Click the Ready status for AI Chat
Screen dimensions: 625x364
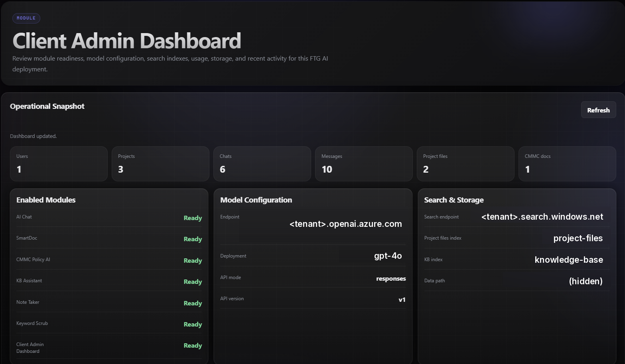193,218
